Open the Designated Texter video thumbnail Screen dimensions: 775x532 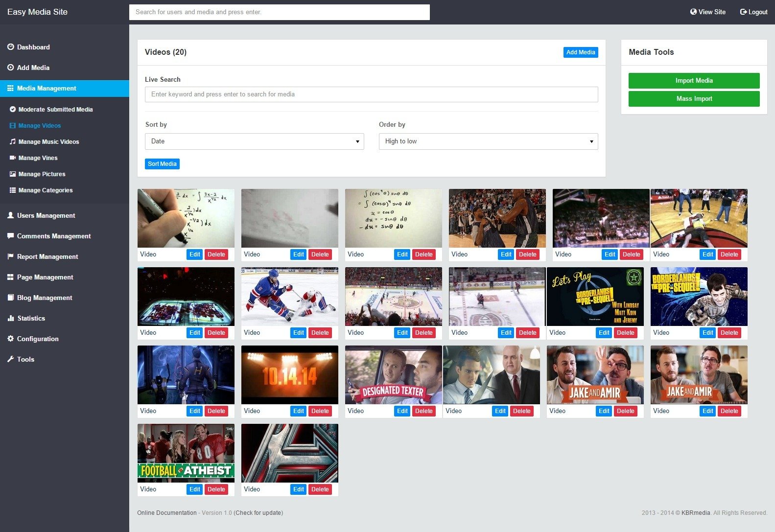pyautogui.click(x=394, y=375)
